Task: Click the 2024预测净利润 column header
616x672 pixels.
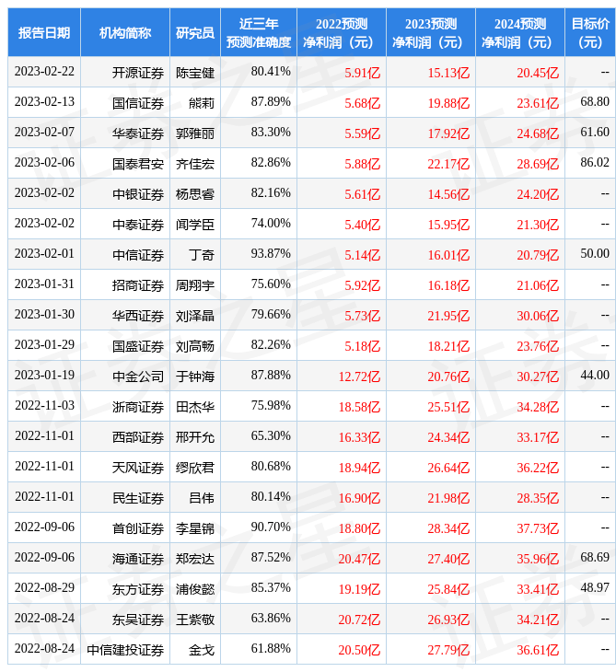Action: [x=520, y=32]
